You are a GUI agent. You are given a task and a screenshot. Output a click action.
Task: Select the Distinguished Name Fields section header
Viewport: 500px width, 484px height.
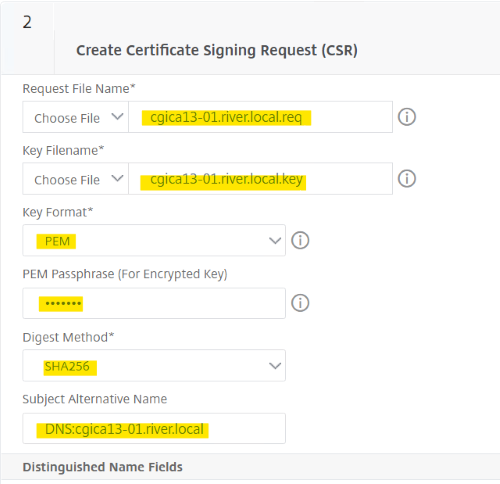tap(102, 467)
